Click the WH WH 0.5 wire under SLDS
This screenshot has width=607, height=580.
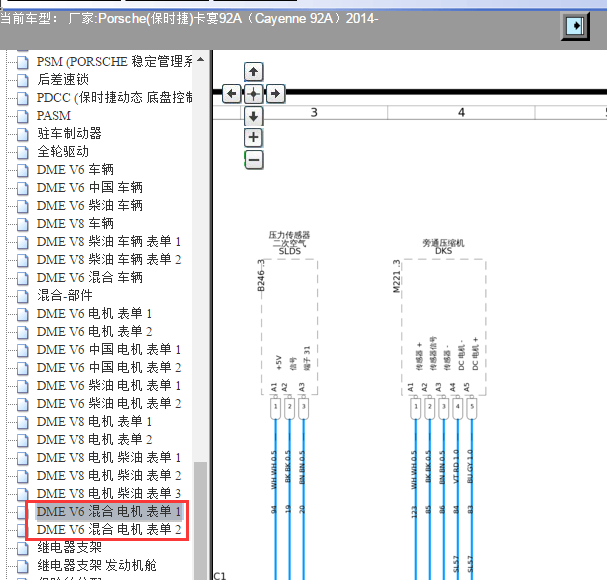tap(274, 469)
